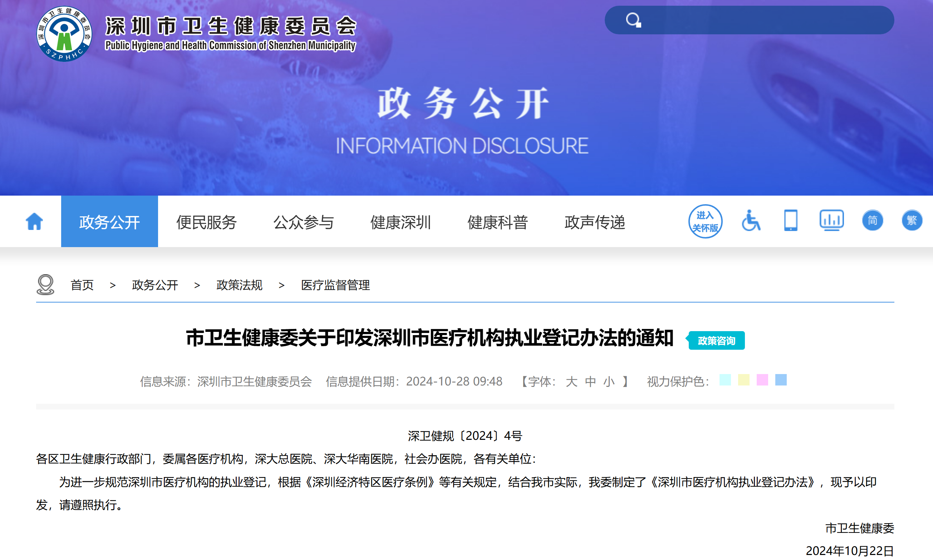
Task: Open the 政声传递 nav tab
Action: tap(595, 222)
